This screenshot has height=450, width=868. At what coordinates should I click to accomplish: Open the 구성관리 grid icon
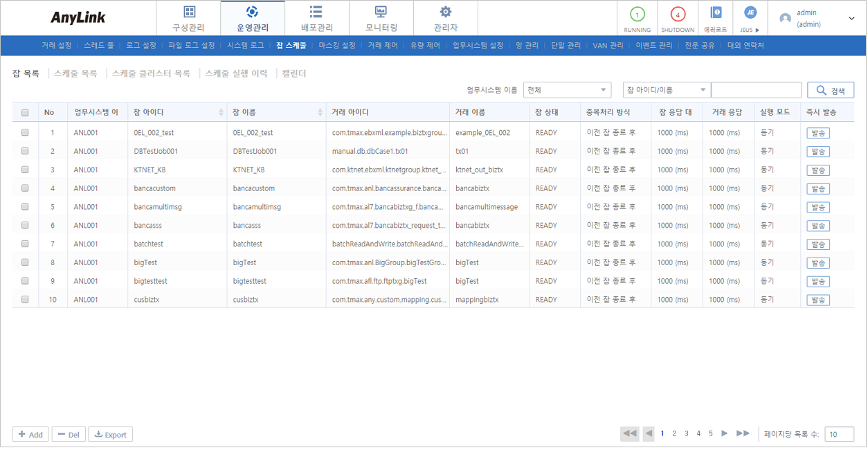pos(189,12)
